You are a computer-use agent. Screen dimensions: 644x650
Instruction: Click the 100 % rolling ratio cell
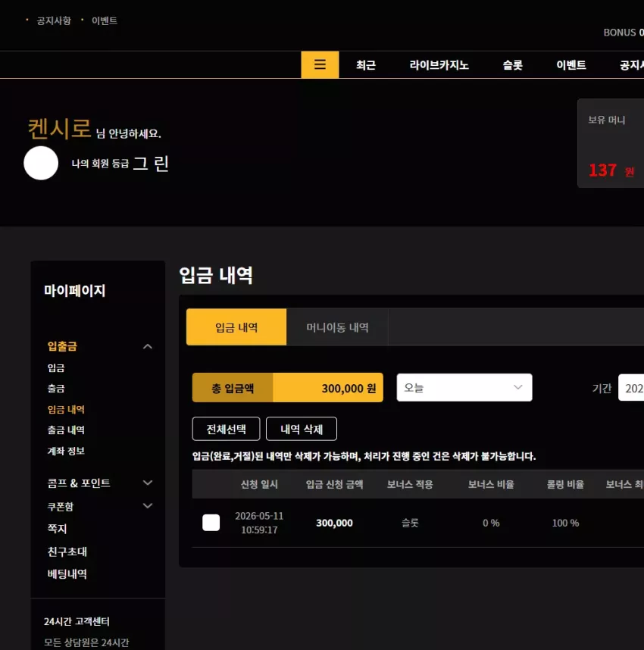565,523
